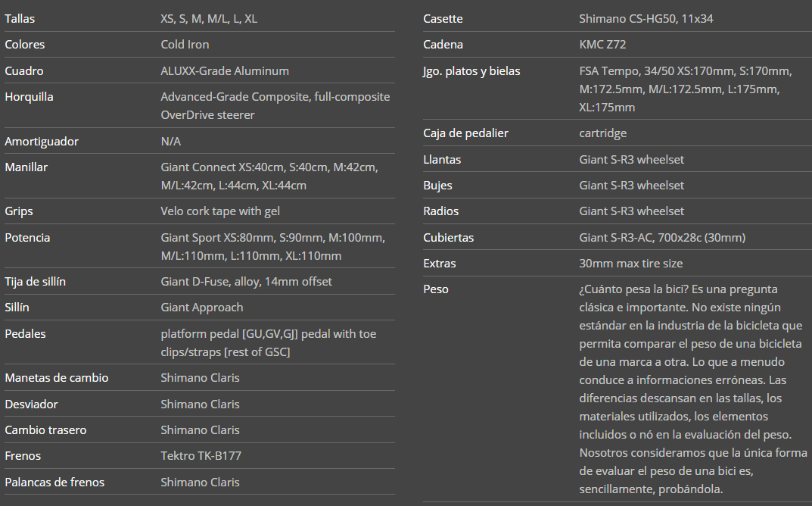
Task: Select the 'Tektro TK-B177' brakes value
Action: click(x=201, y=456)
